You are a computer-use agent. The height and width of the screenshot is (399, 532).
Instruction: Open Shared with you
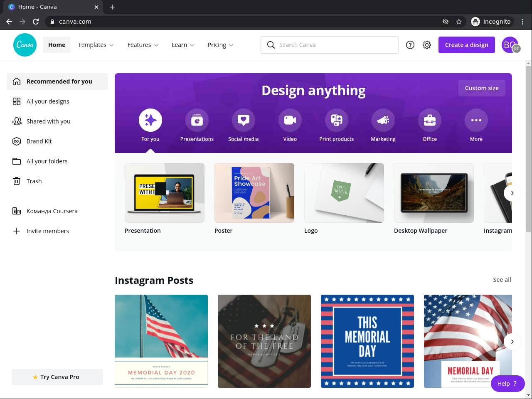(57, 121)
